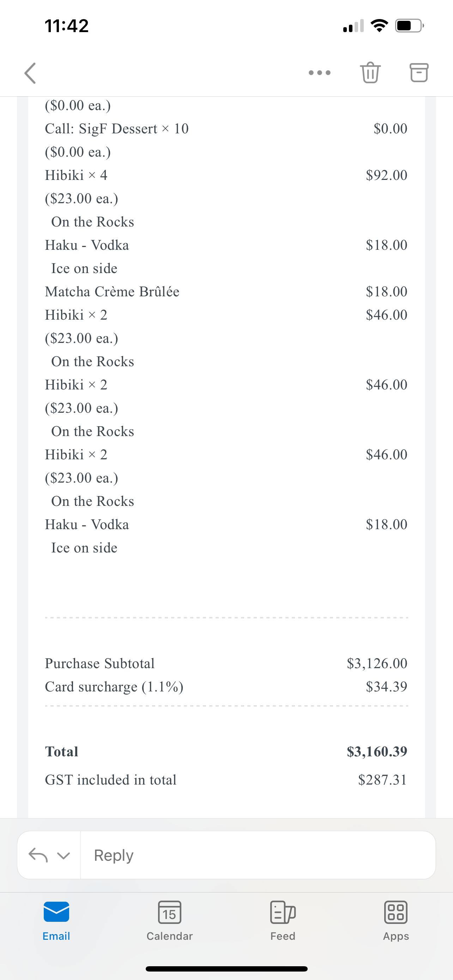
Task: Expand reply options dropdown chevron
Action: point(64,855)
